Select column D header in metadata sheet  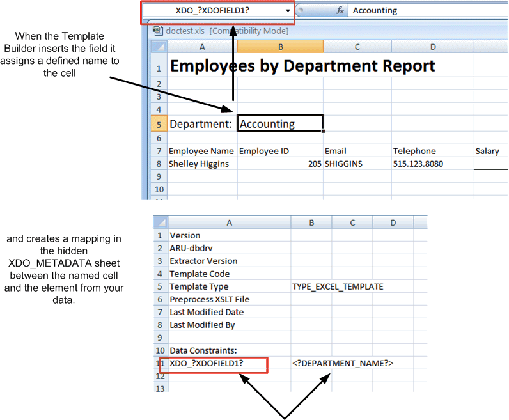[393, 222]
